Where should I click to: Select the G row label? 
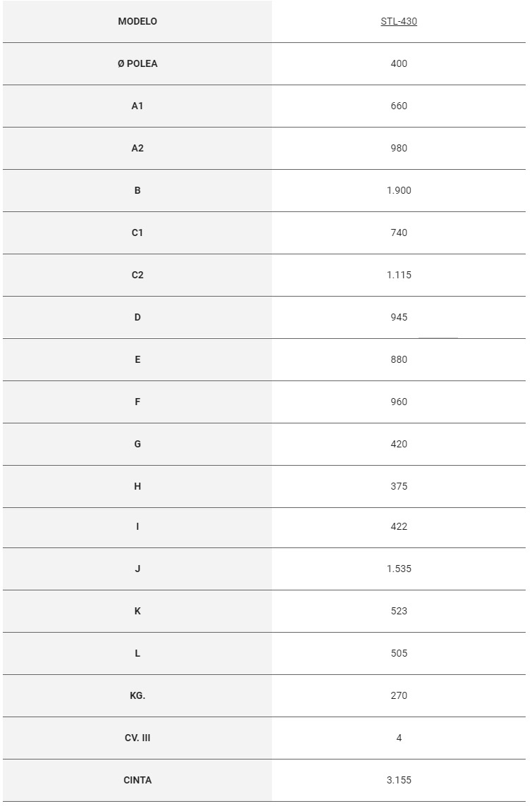pos(137,444)
